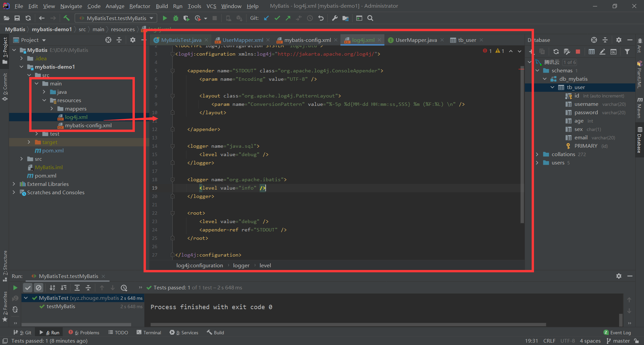Click the Run output horizontal scrollbar
This screenshot has height=345, width=644.
(348, 325)
